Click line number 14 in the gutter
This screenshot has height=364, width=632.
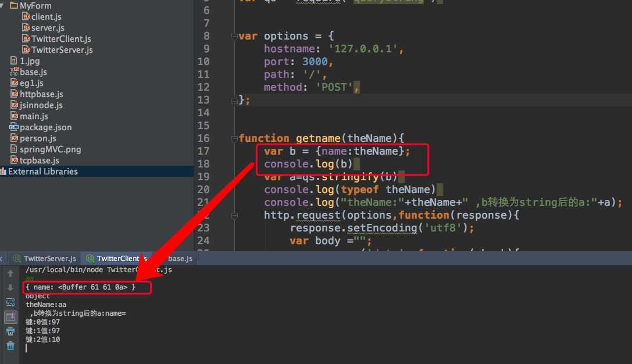[203, 113]
